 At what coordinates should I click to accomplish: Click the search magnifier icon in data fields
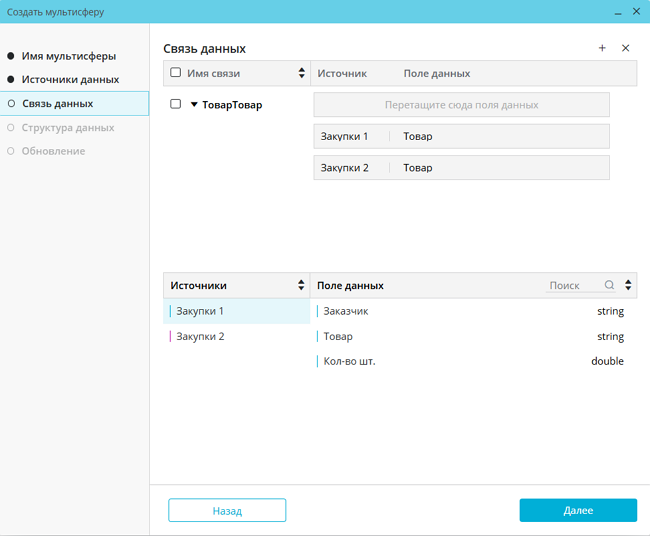pos(610,285)
